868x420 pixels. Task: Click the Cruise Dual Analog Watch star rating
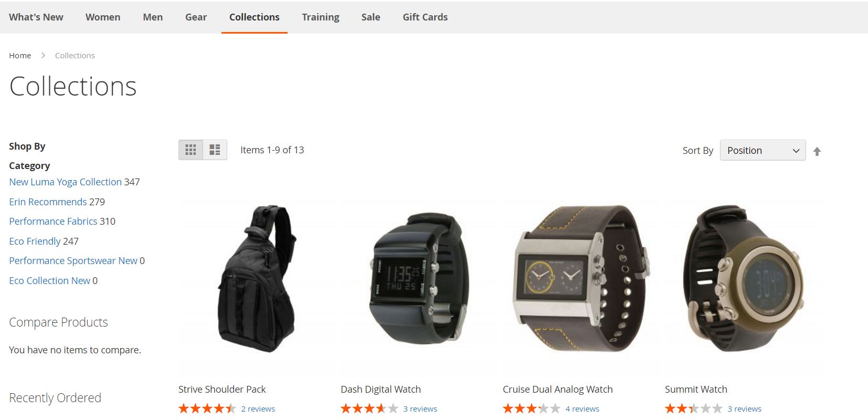pos(532,408)
